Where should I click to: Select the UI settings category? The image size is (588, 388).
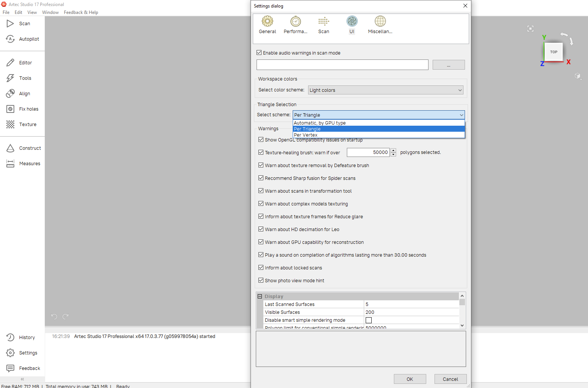pos(352,25)
